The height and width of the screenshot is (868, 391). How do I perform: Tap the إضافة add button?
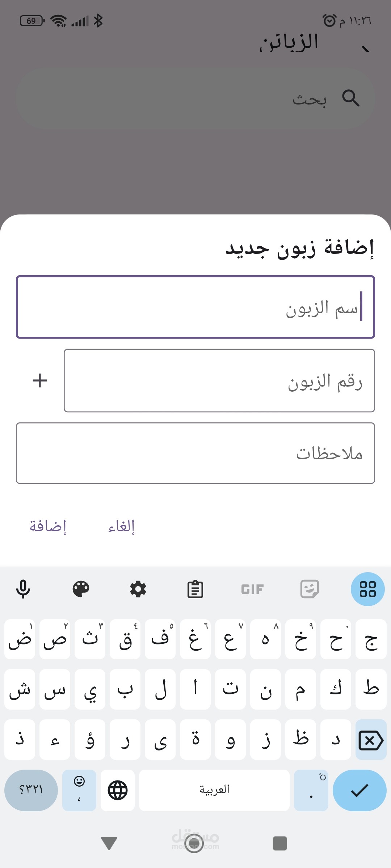point(48,526)
